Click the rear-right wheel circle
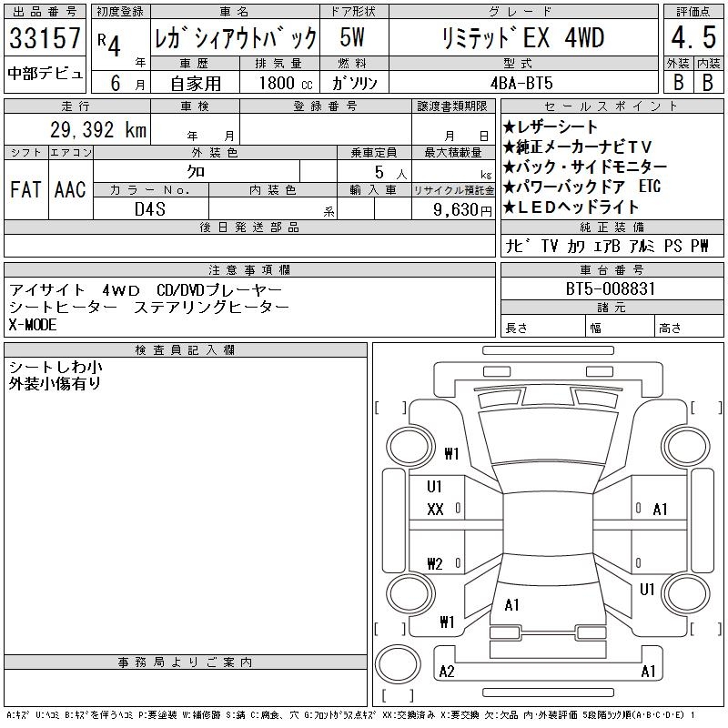728x728 pixels. click(x=686, y=594)
